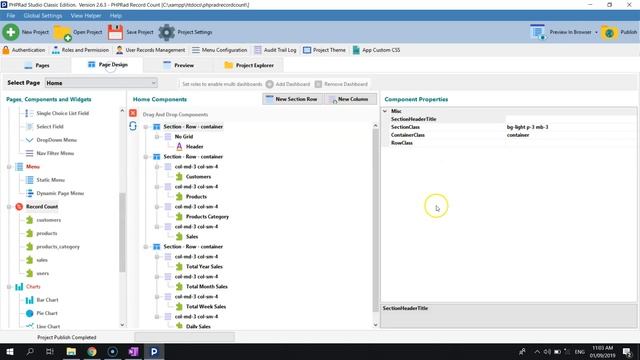Open the Help menu
The width and height of the screenshot is (640, 360).
coord(116,16)
